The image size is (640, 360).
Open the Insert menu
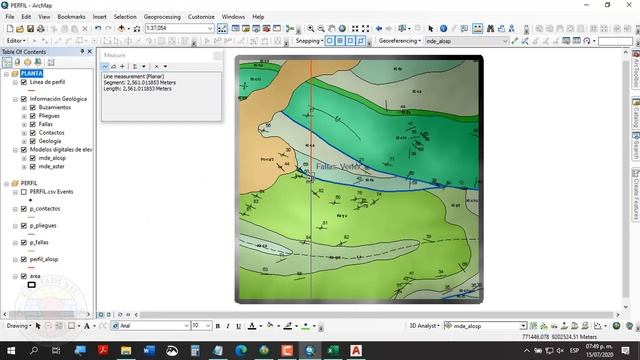99,17
